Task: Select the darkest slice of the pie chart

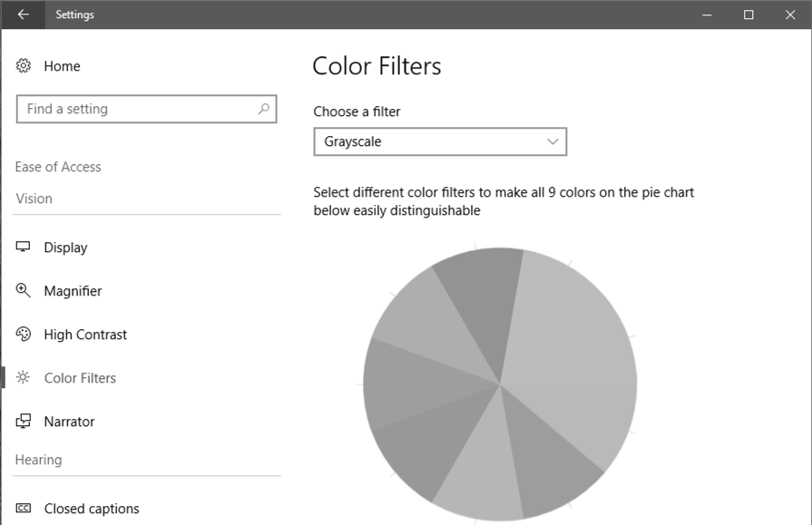Action: point(481,281)
